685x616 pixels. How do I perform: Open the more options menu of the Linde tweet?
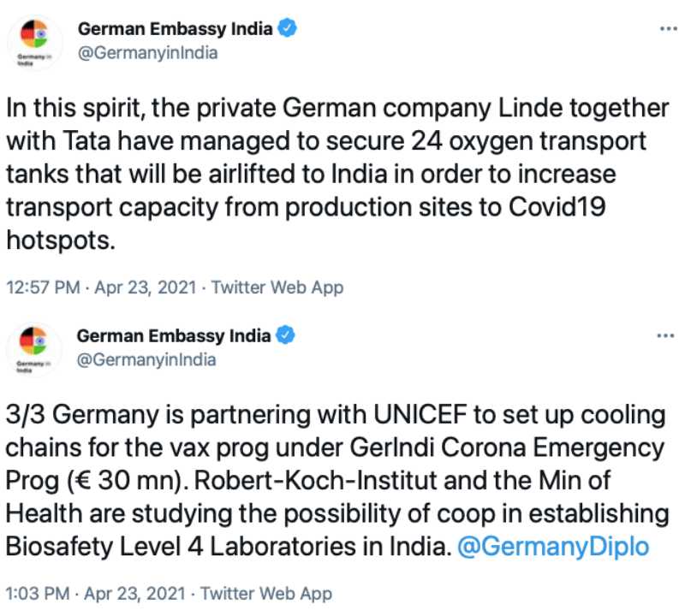point(665,29)
